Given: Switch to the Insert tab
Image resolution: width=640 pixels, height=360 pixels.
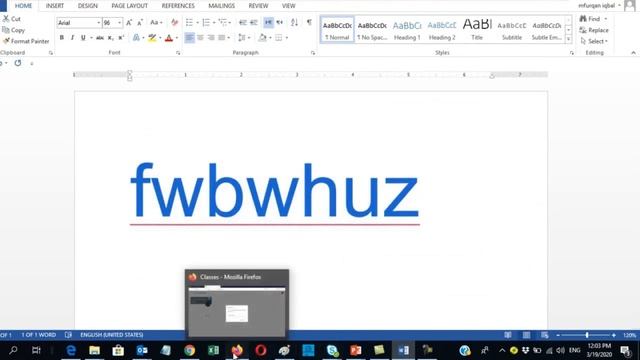Looking at the screenshot, I should point(55,6).
